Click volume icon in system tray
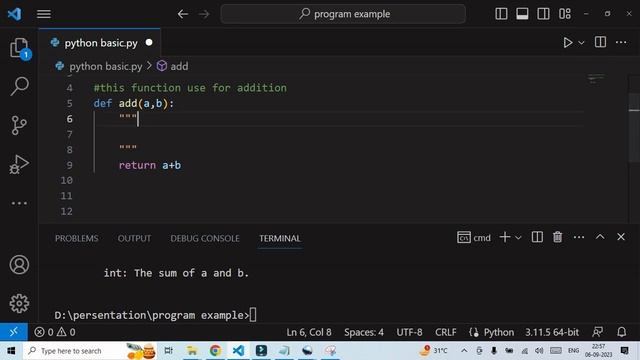The width and height of the screenshot is (640, 360). pyautogui.click(x=539, y=351)
